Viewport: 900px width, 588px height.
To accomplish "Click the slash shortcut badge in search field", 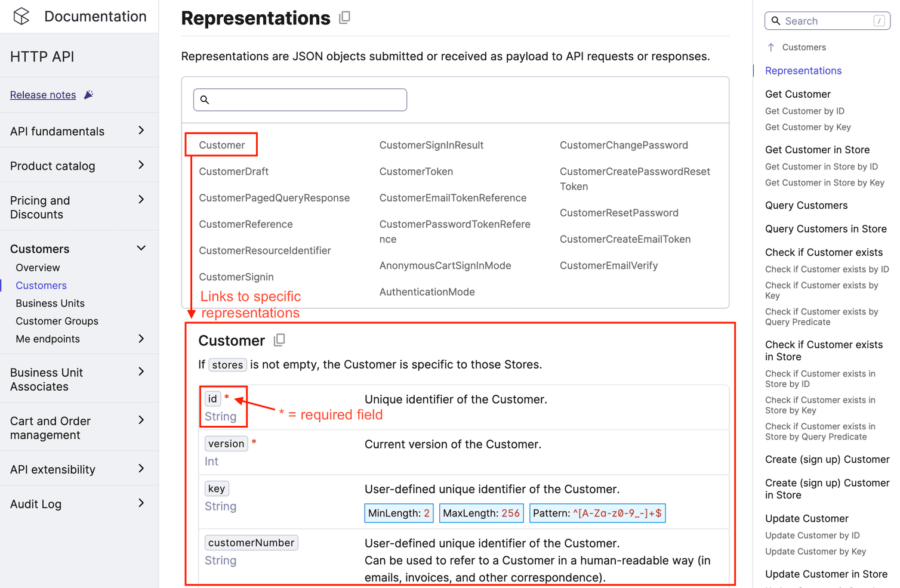I will click(879, 21).
